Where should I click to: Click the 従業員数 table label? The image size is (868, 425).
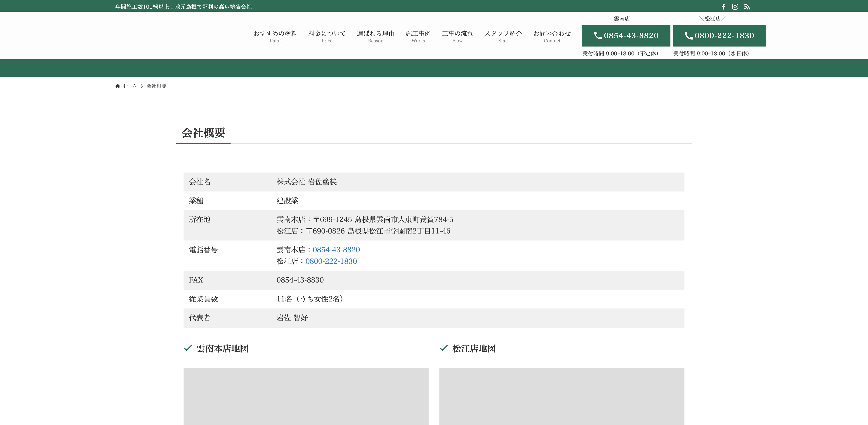[x=203, y=299]
